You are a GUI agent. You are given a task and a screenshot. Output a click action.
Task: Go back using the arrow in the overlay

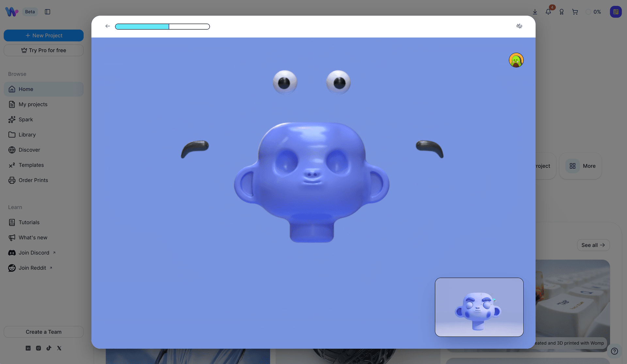pyautogui.click(x=107, y=26)
